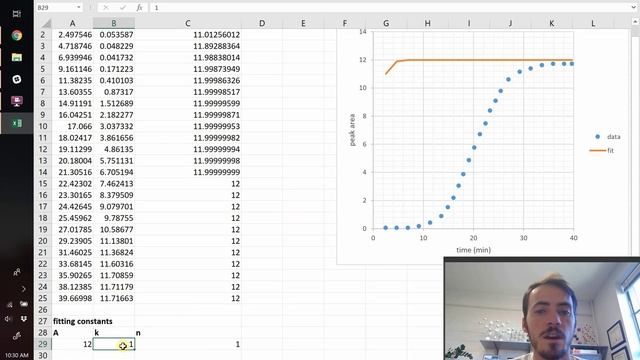640x360 pixels.
Task: Click cell with value 11.99998517
Action: click(x=188, y=92)
